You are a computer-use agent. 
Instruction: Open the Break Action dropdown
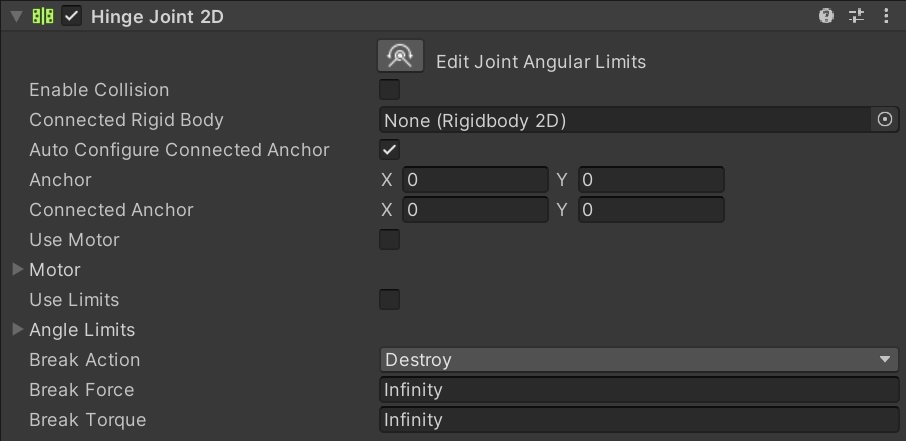point(639,360)
